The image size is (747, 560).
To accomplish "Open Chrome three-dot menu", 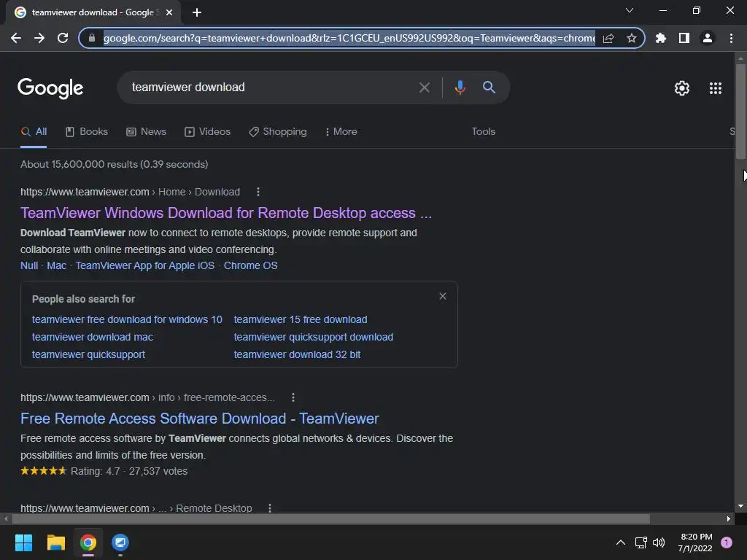I will click(x=731, y=38).
